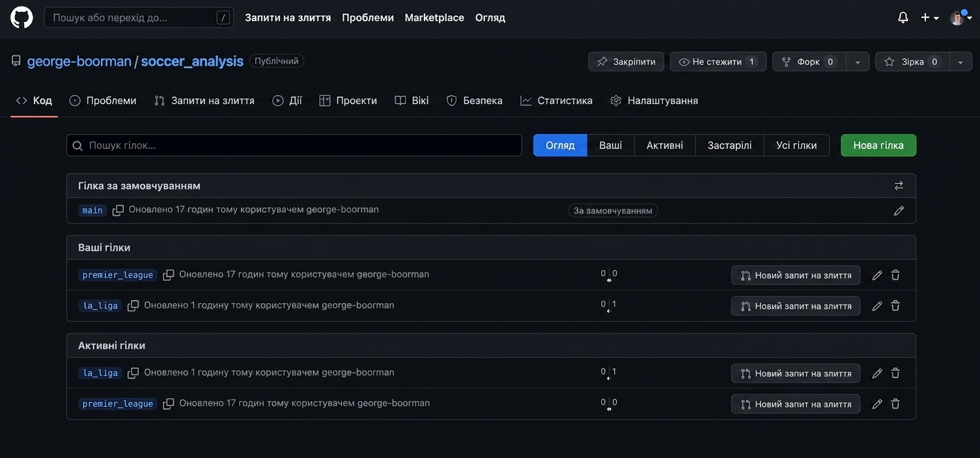Delete premier_league in Активні гілки
This screenshot has width=980, height=458.
pyautogui.click(x=895, y=404)
